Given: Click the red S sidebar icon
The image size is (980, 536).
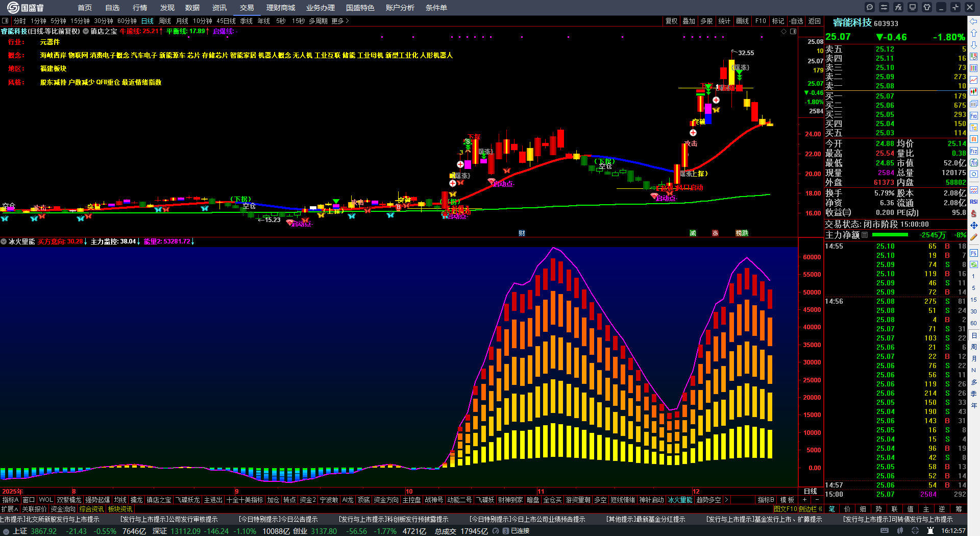Looking at the screenshot, I should tap(974, 213).
